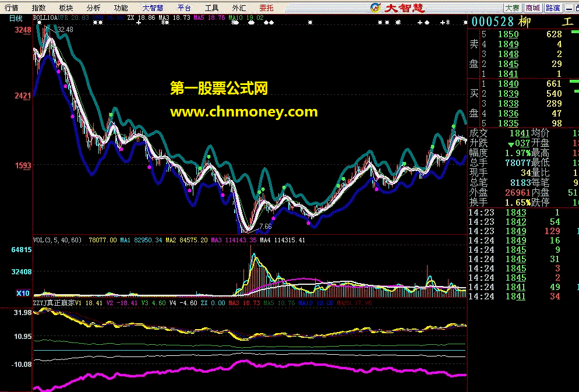Click the V2 value -18.41
The width and height of the screenshot is (579, 392).
(x=126, y=303)
